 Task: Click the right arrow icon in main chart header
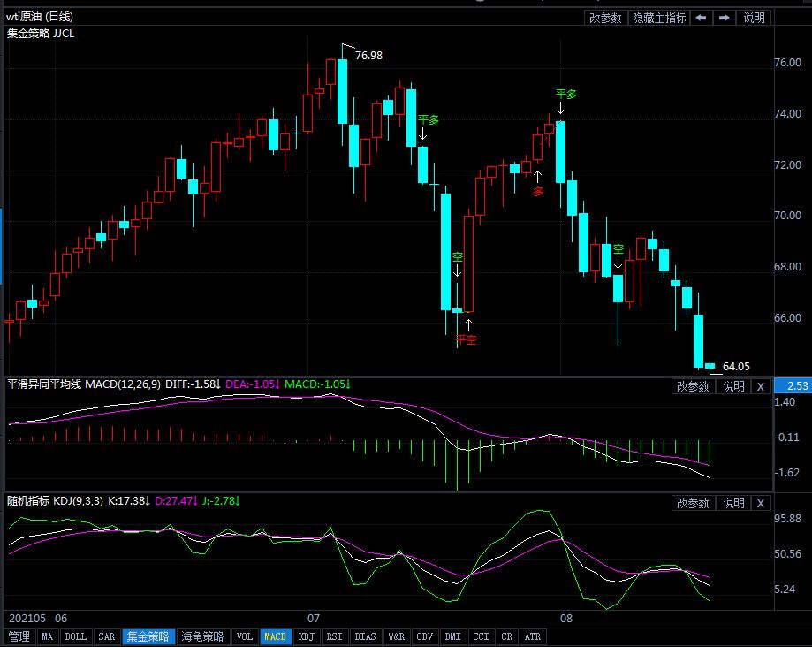tap(724, 18)
